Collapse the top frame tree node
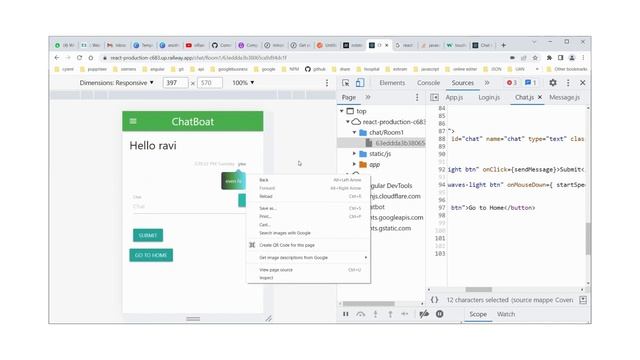Screen dimensions: 640x360 point(342,111)
